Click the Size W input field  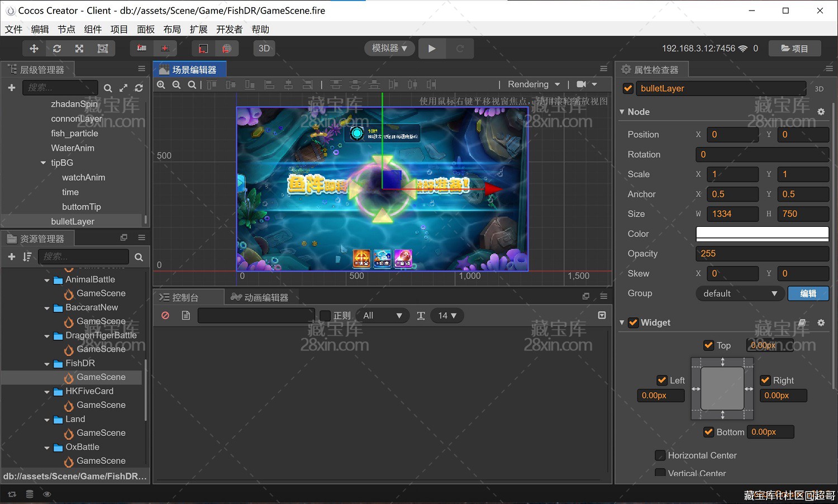coord(732,214)
